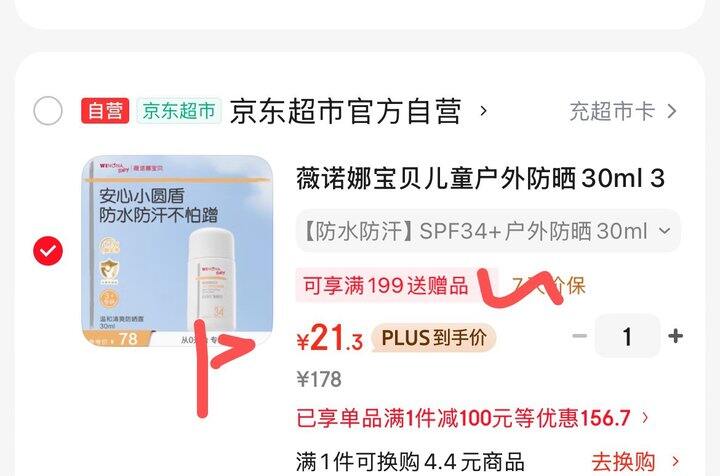Select all items from 京东超市官方自营 store
The image size is (720, 476).
[x=48, y=111]
